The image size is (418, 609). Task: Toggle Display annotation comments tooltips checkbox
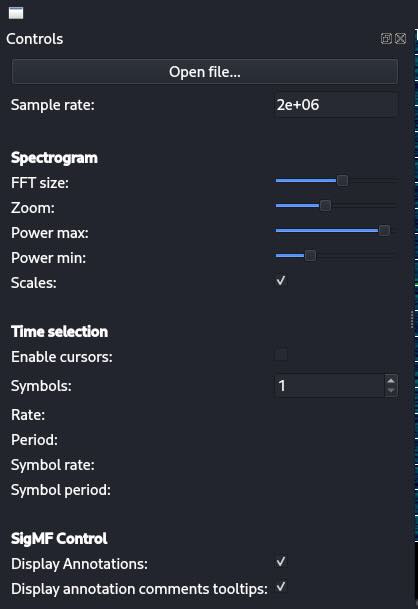coord(281,587)
